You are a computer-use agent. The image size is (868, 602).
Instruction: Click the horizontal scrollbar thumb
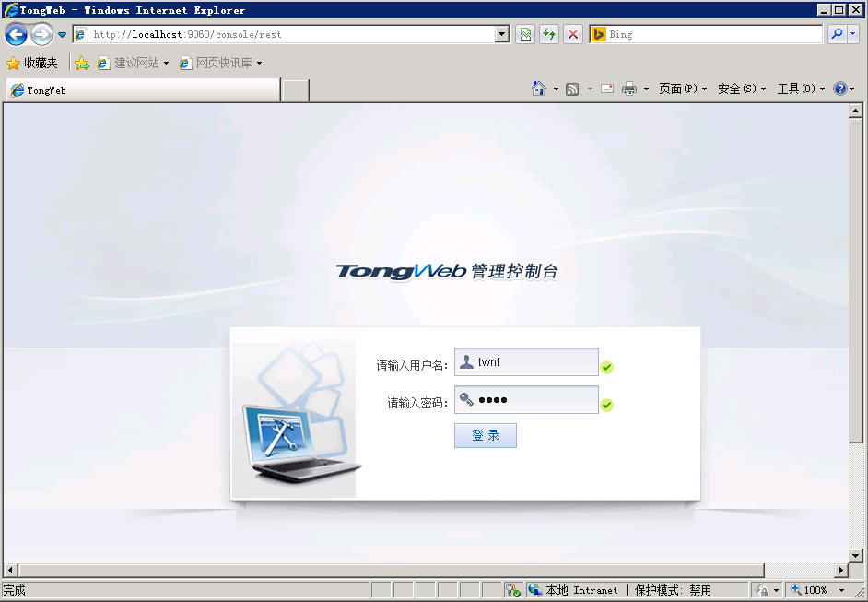(391, 570)
